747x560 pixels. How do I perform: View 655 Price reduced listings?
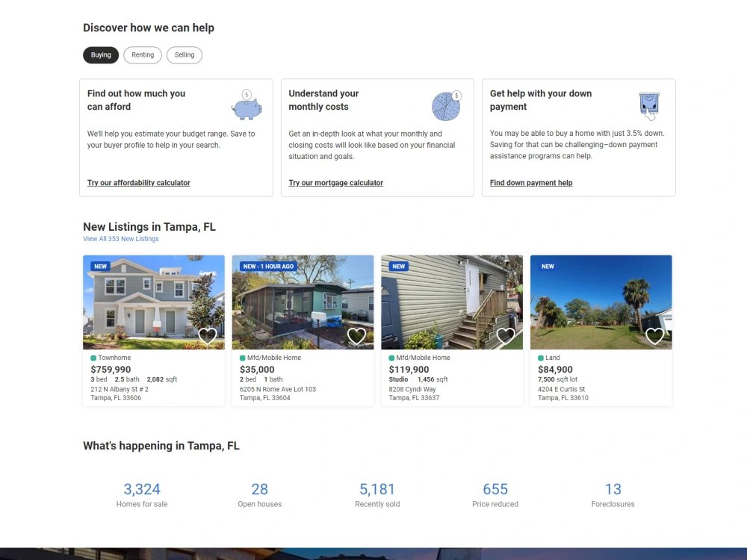point(495,495)
